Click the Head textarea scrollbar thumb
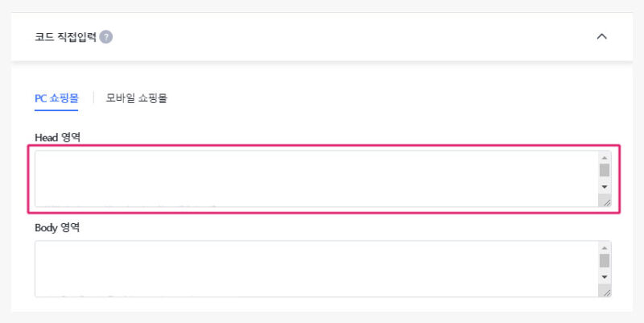This screenshot has height=323, width=644. tap(605, 170)
